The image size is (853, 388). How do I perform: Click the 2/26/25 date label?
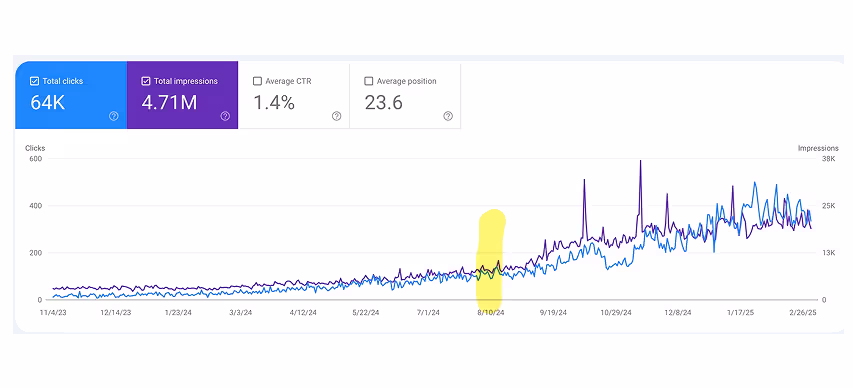[803, 313]
